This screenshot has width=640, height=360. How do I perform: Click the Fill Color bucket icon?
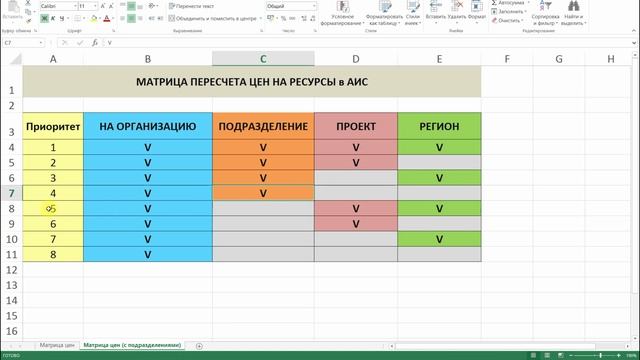click(x=94, y=18)
